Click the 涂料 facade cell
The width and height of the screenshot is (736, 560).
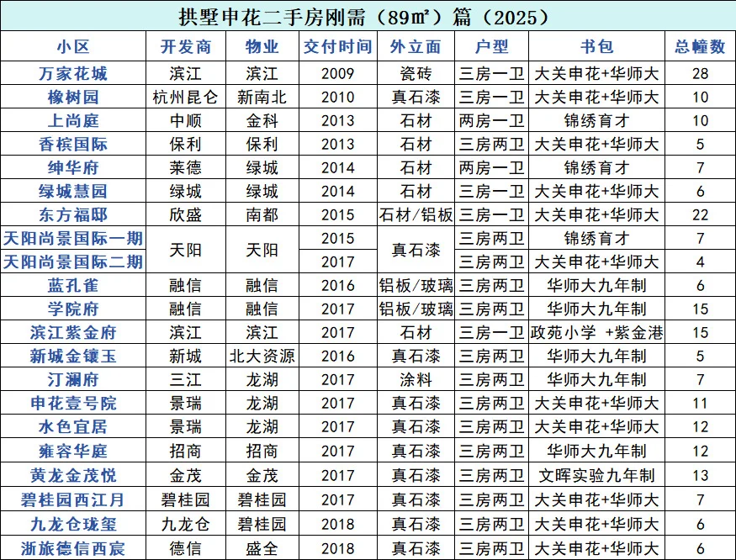(416, 379)
